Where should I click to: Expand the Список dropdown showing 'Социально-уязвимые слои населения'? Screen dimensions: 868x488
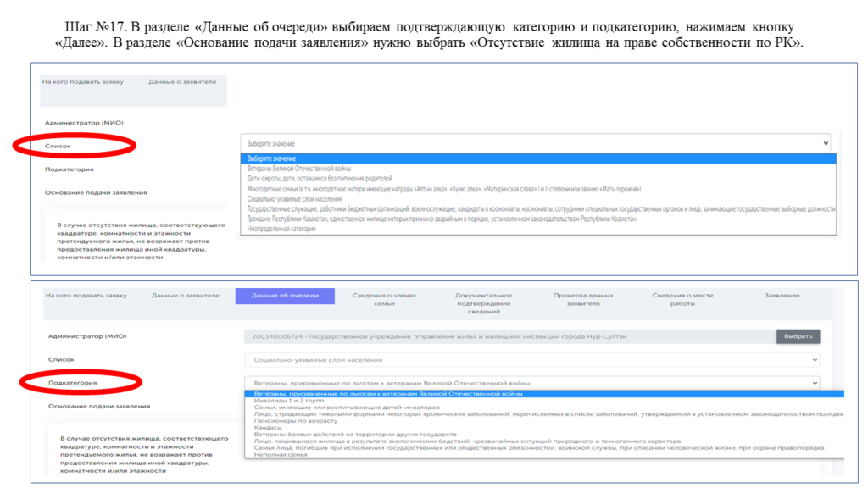pos(531,360)
